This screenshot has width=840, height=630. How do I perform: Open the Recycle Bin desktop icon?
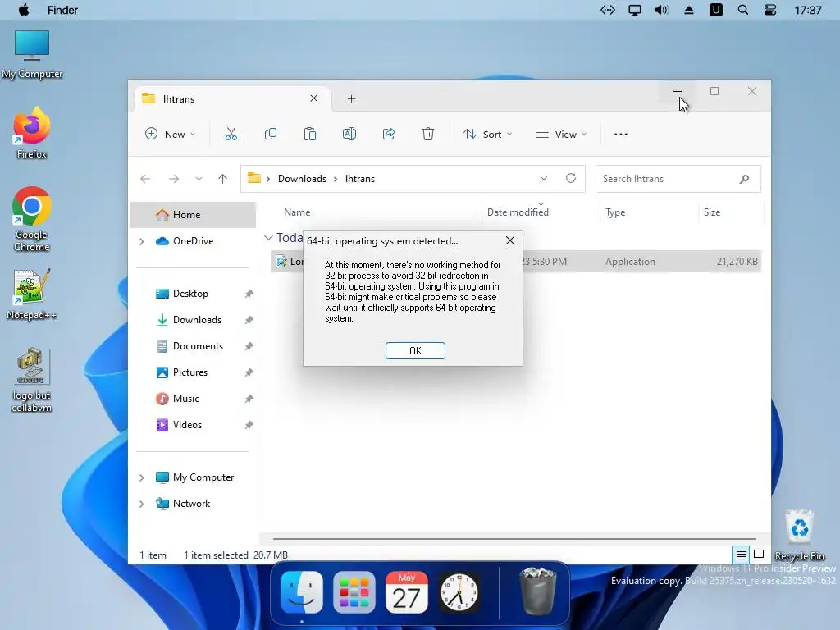click(x=799, y=535)
